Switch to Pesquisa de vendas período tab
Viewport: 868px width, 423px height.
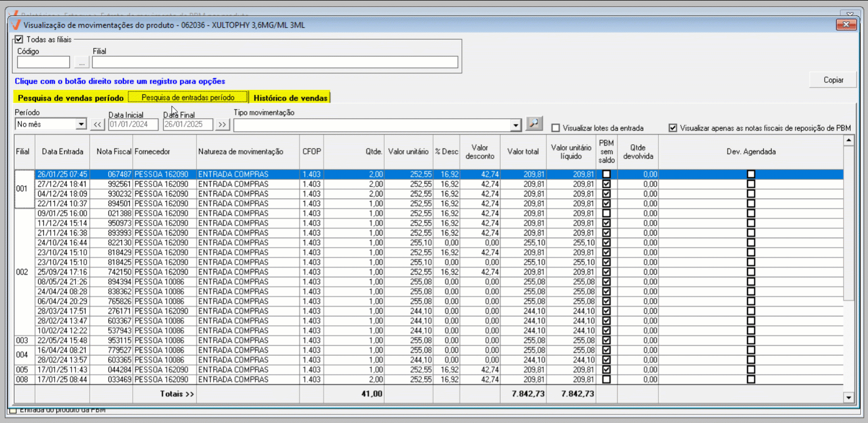pos(70,98)
